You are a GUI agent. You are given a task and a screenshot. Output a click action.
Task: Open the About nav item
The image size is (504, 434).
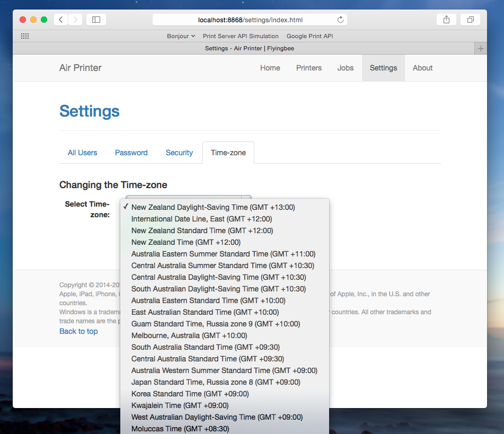[423, 68]
